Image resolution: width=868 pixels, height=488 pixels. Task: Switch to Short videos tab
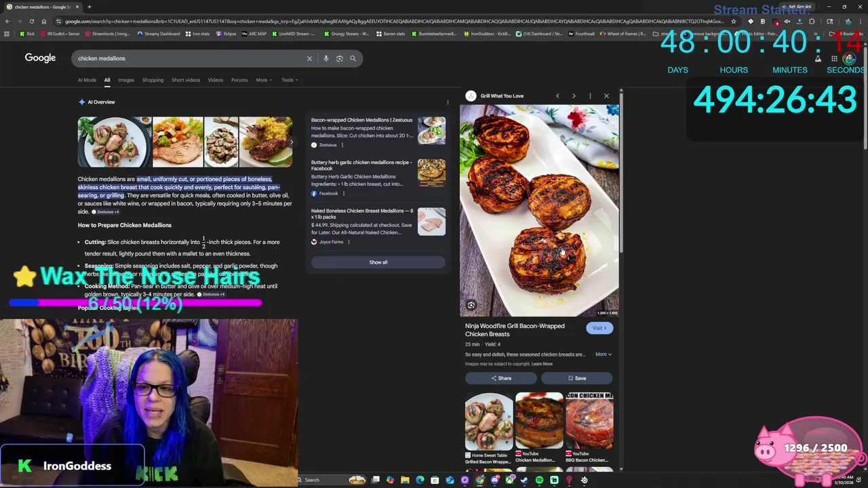(x=186, y=80)
